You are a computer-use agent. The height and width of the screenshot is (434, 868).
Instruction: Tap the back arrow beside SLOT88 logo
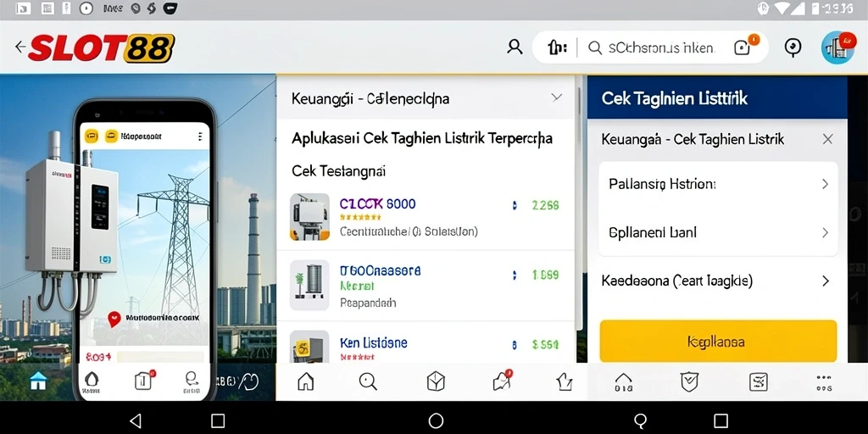(20, 47)
